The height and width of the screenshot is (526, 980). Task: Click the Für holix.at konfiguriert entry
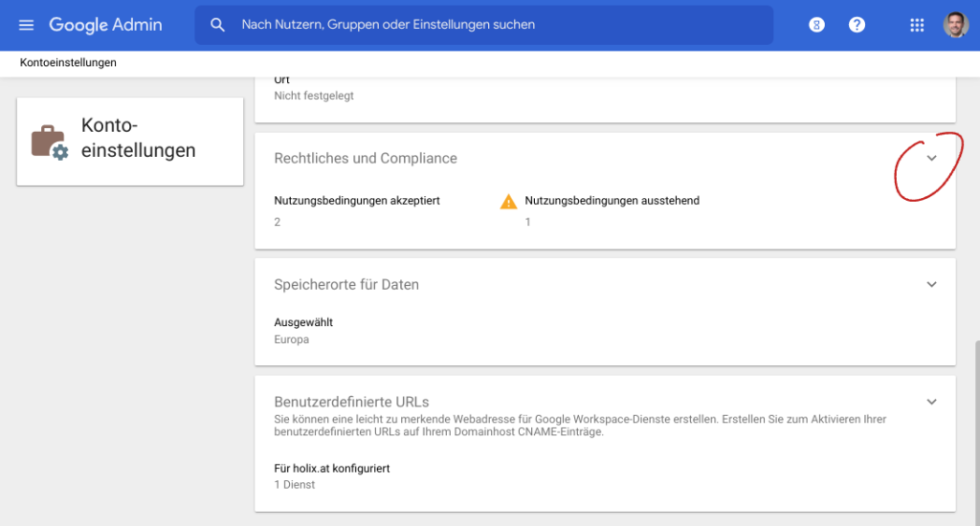pos(331,469)
